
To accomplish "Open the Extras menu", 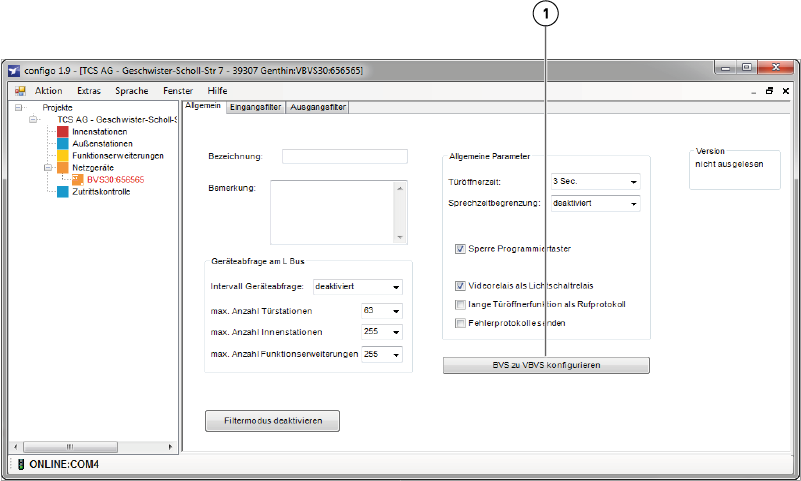I will (90, 91).
